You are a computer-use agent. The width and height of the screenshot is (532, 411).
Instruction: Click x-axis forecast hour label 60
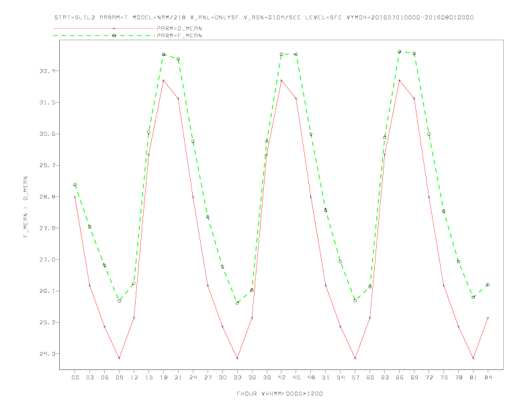tap(370, 377)
